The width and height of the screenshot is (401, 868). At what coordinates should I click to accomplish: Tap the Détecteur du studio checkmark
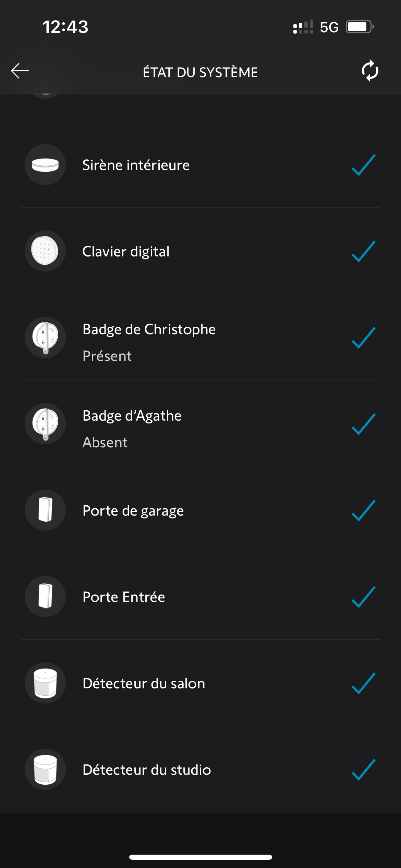pyautogui.click(x=363, y=770)
